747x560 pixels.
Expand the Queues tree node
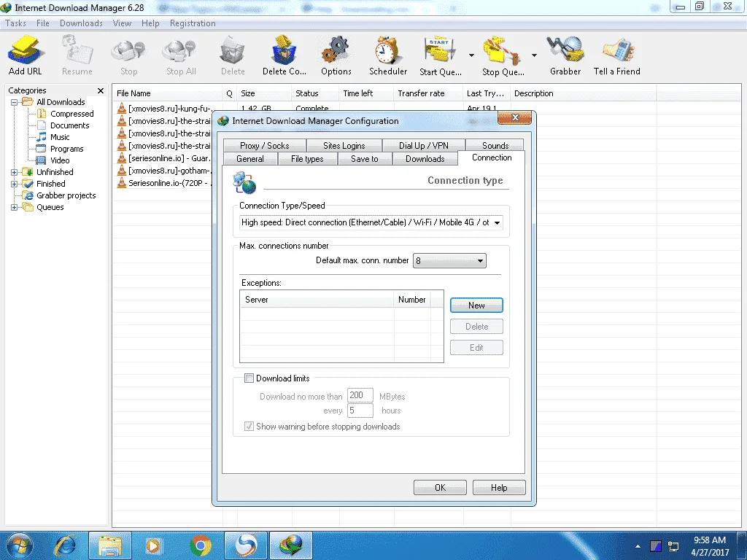pyautogui.click(x=15, y=207)
